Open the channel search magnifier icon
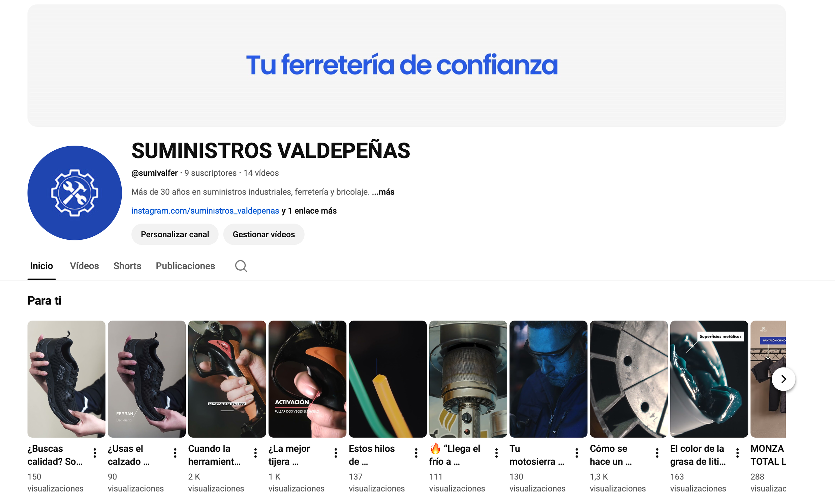Image resolution: width=835 pixels, height=504 pixels. (241, 266)
